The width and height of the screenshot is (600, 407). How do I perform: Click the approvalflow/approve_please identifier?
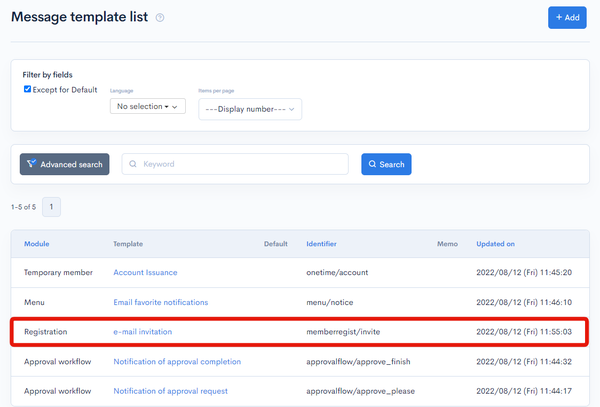tap(360, 391)
